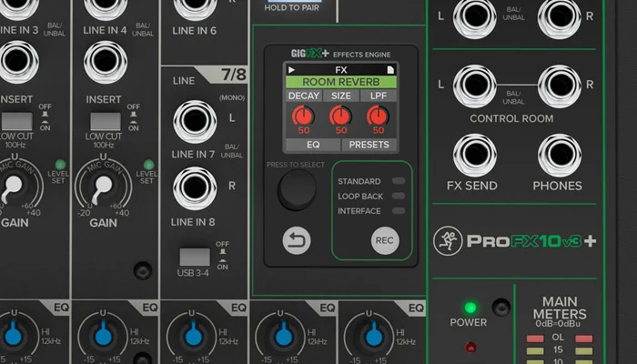Click the INTERFACE mode indicator
Viewport: 637px width, 364px height.
pos(399,211)
